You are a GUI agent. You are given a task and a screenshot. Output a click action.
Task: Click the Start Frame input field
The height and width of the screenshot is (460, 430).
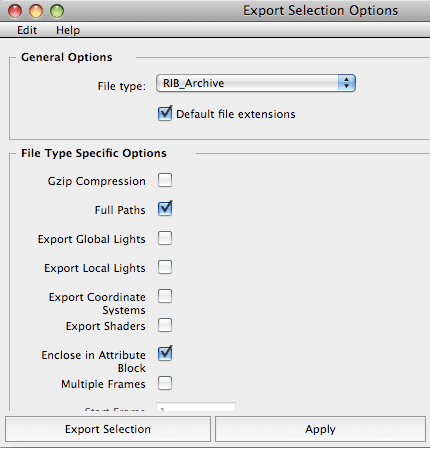tap(196, 407)
